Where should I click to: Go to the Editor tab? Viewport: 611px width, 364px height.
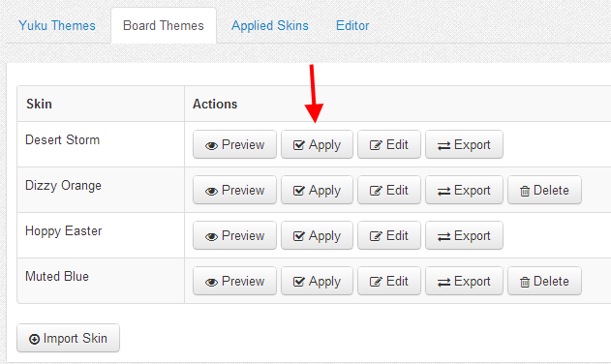352,25
